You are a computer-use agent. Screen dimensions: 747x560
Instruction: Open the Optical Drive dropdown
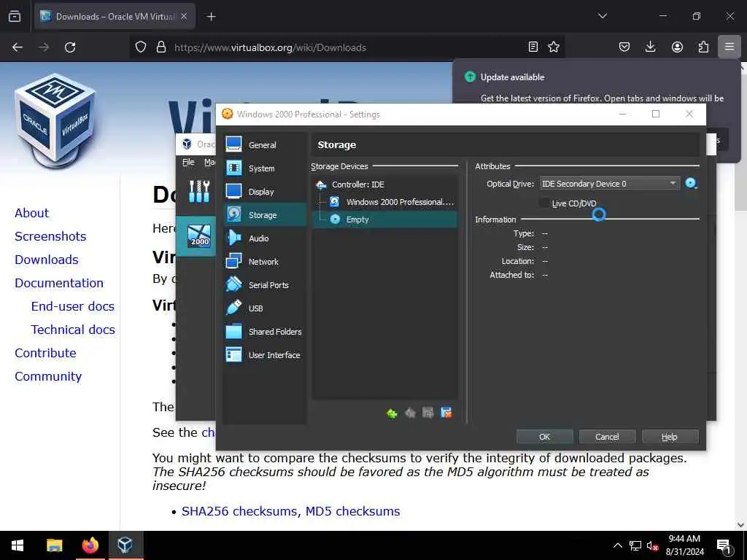609,183
